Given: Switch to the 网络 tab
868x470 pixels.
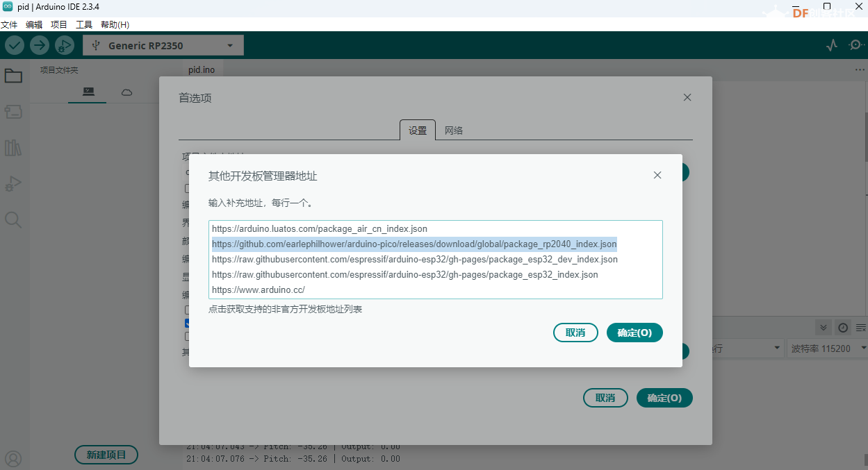Looking at the screenshot, I should (454, 131).
